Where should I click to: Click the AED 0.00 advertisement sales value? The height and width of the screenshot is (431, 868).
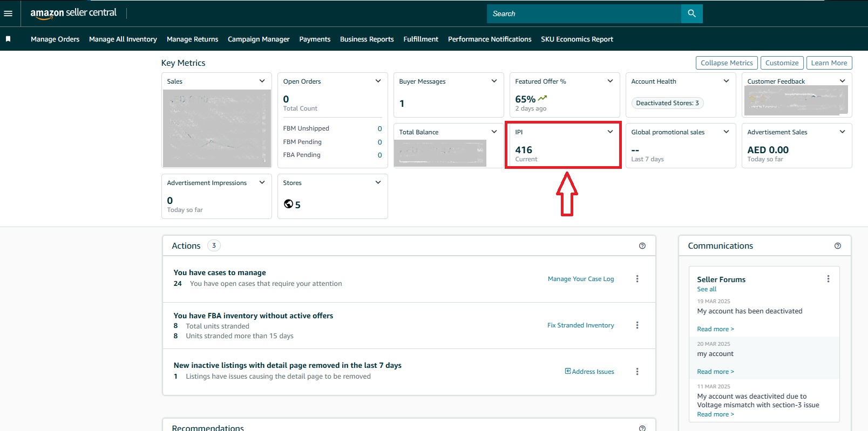point(768,150)
